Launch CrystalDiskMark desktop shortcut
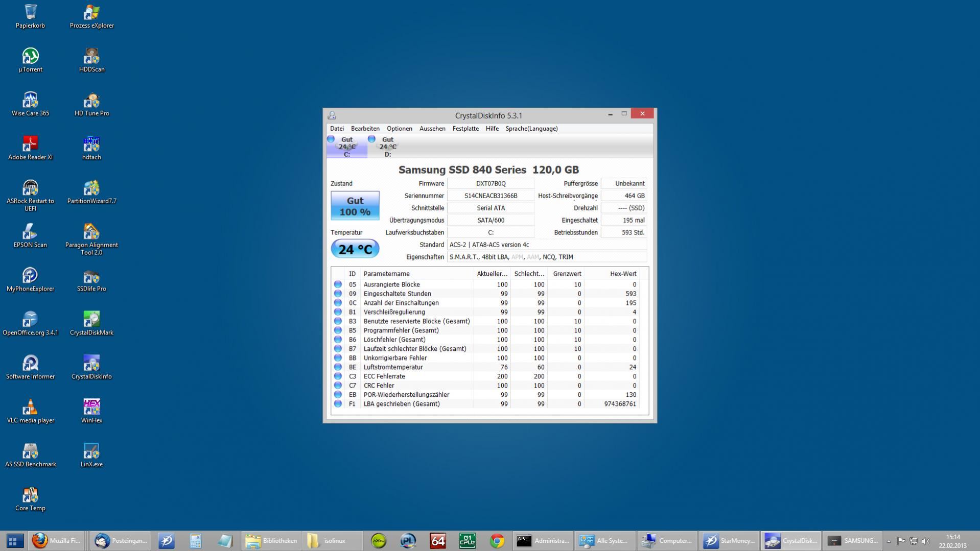The width and height of the screenshot is (980, 551). (91, 324)
